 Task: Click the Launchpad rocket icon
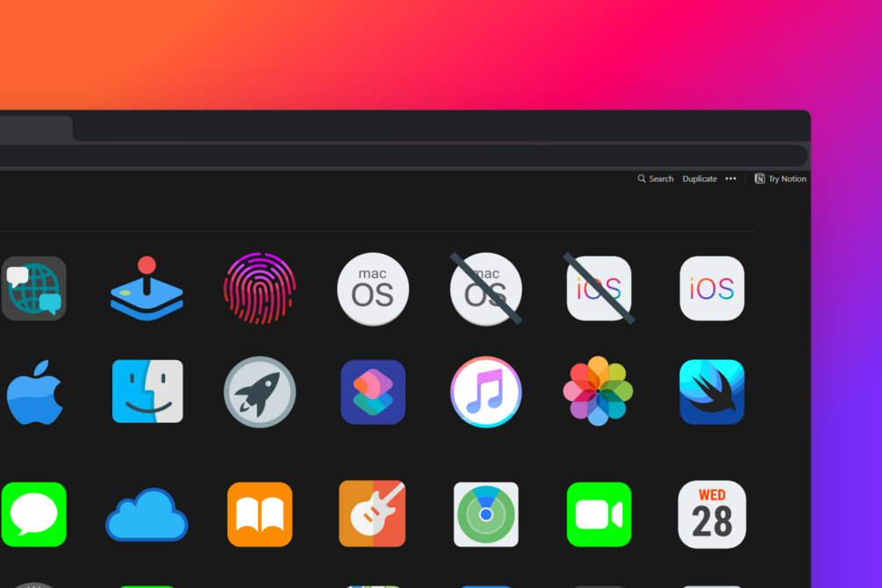pos(260,392)
